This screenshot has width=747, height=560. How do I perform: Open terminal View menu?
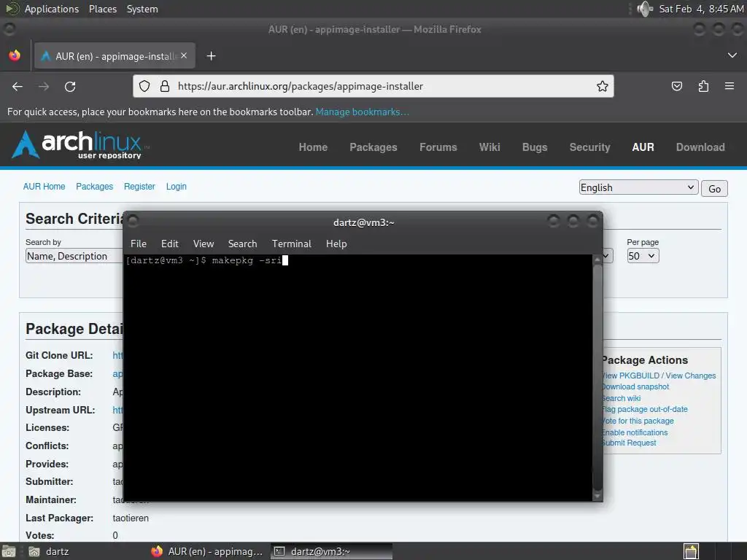[204, 244]
